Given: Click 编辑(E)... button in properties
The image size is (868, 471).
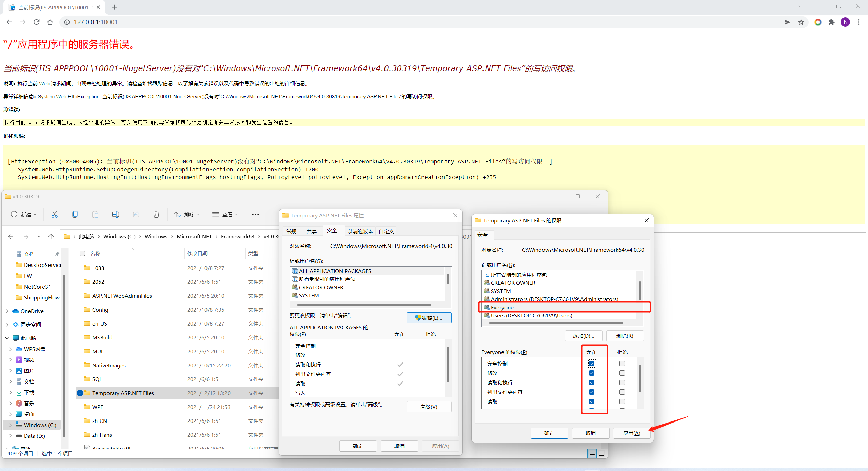Looking at the screenshot, I should tap(429, 318).
